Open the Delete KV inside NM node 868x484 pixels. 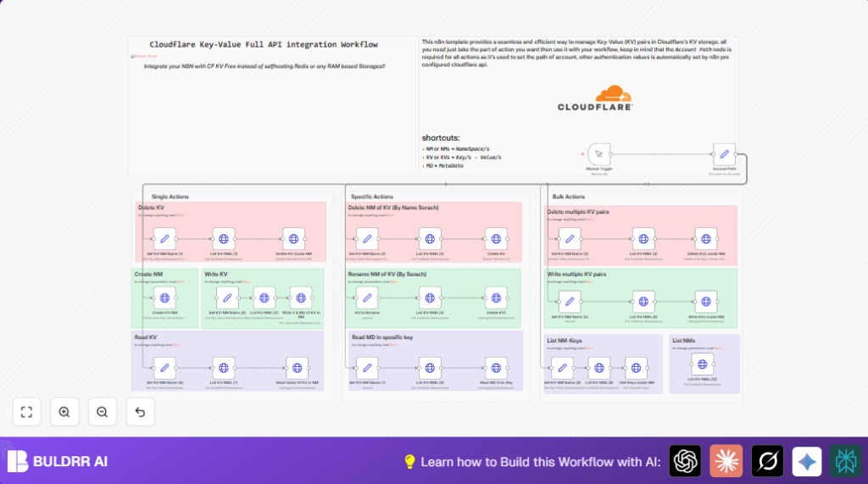(x=293, y=239)
